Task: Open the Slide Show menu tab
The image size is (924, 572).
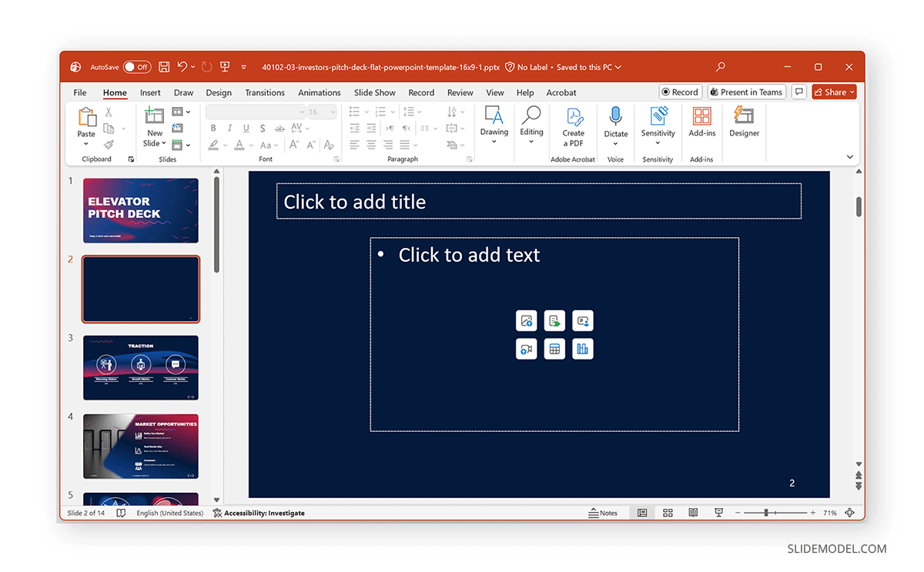Action: (374, 92)
